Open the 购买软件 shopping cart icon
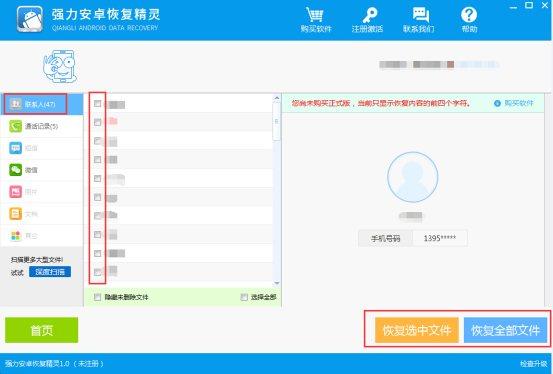The image size is (553, 374). pos(315,15)
